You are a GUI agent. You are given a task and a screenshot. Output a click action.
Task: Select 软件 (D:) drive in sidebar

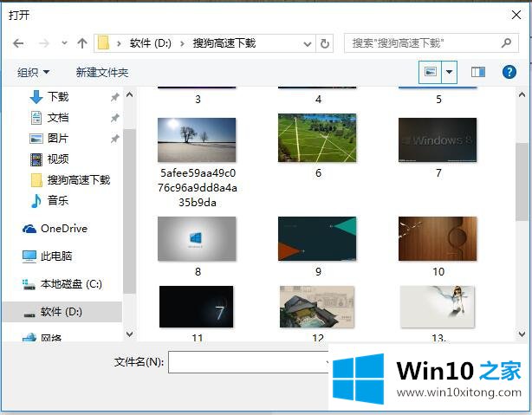(62, 312)
